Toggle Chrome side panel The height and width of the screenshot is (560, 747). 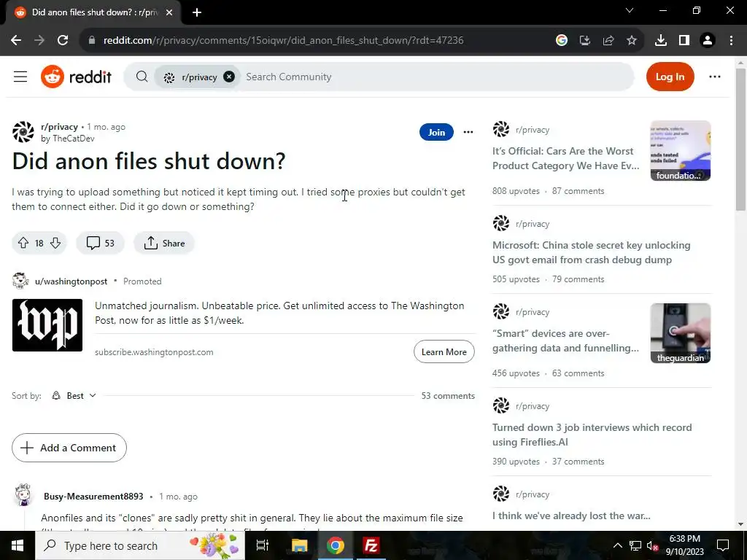click(684, 41)
